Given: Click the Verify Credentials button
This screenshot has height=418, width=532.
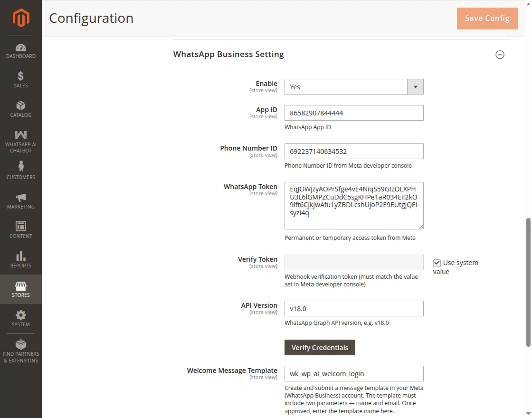Looking at the screenshot, I should click(320, 347).
